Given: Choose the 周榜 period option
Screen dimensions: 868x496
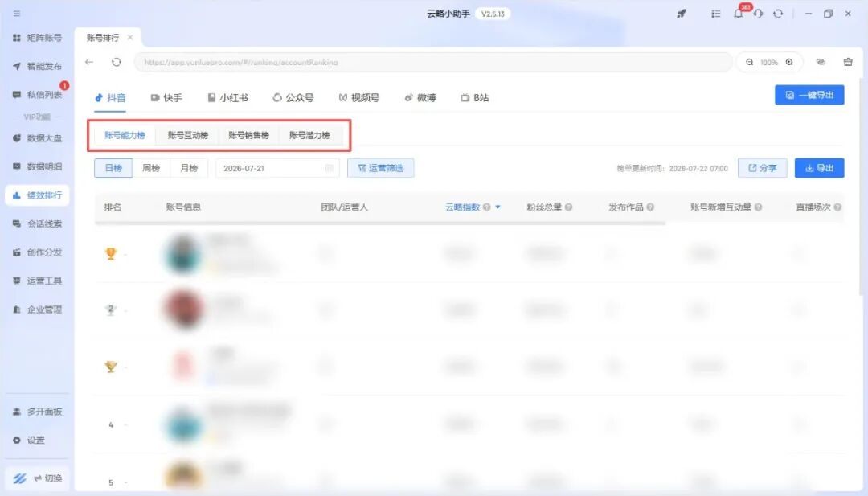Looking at the screenshot, I should click(151, 168).
